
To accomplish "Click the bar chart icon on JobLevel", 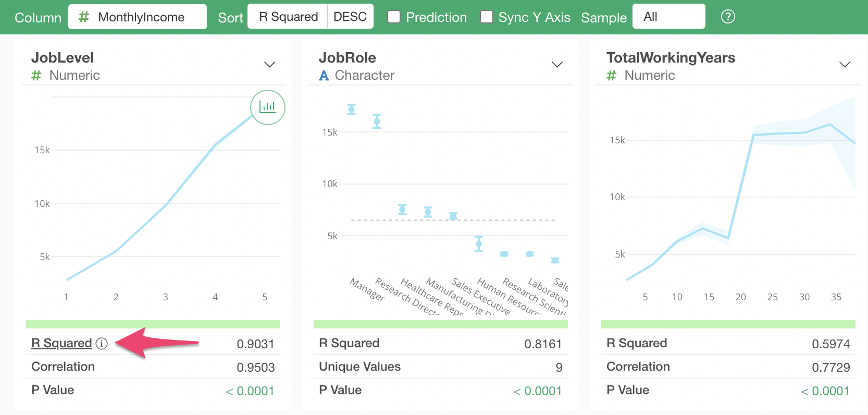I will (267, 107).
